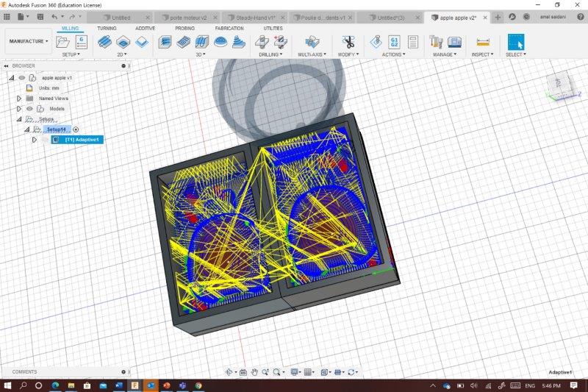This screenshot has height=392, width=588.
Task: Add a new design tab with plus button
Action: point(498,17)
